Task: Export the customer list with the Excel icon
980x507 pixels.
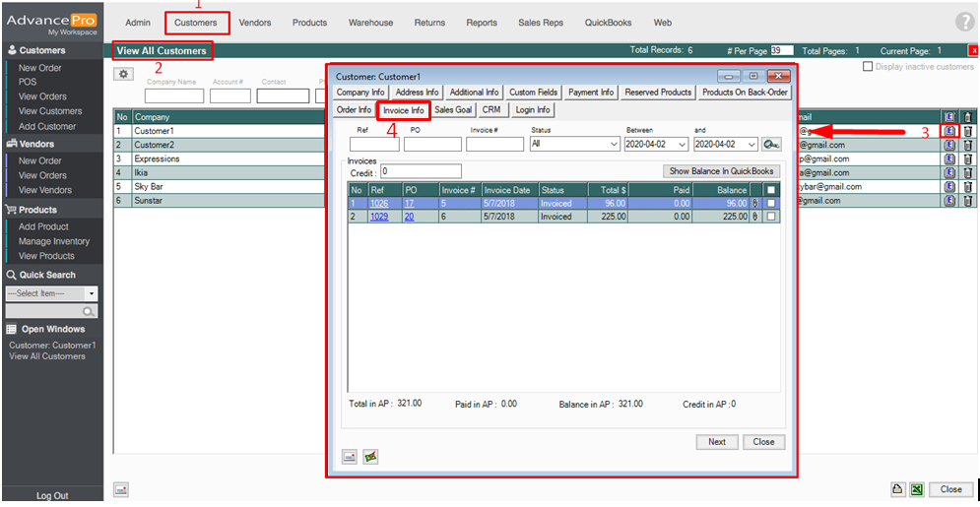Action: click(x=917, y=489)
